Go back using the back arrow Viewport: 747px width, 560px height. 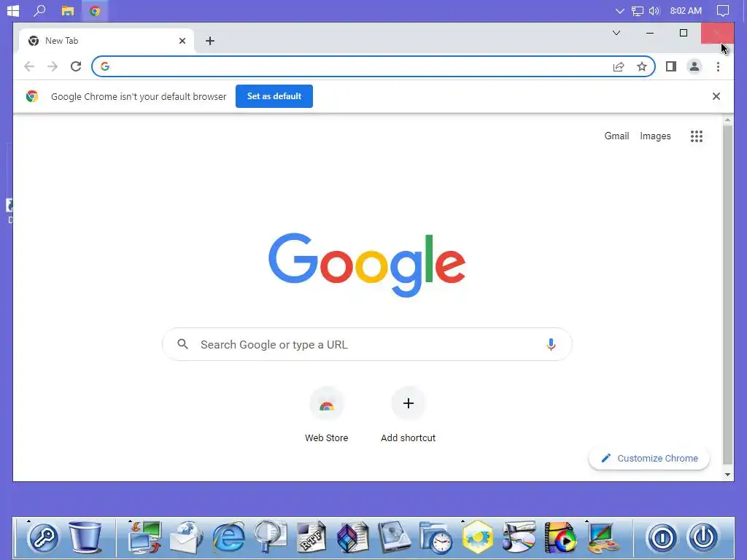(29, 66)
